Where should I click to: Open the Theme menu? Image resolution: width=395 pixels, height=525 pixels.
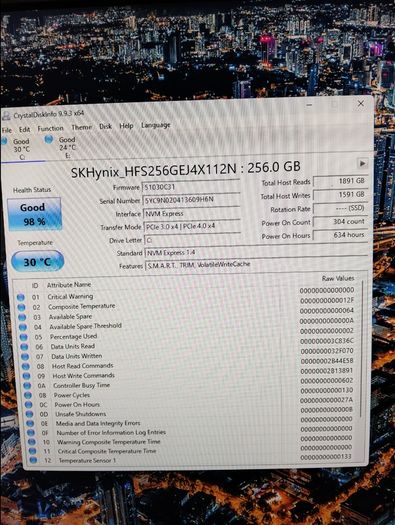[81, 127]
